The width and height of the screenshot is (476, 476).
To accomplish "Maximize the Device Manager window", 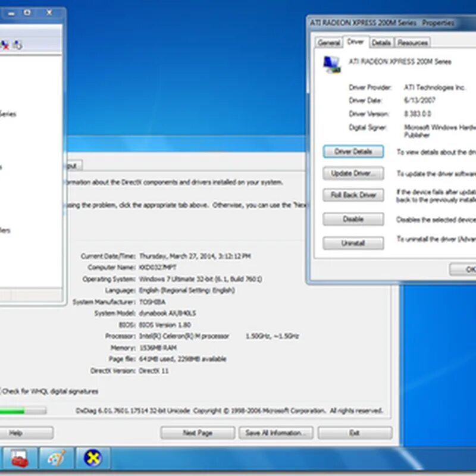I will point(27,12).
